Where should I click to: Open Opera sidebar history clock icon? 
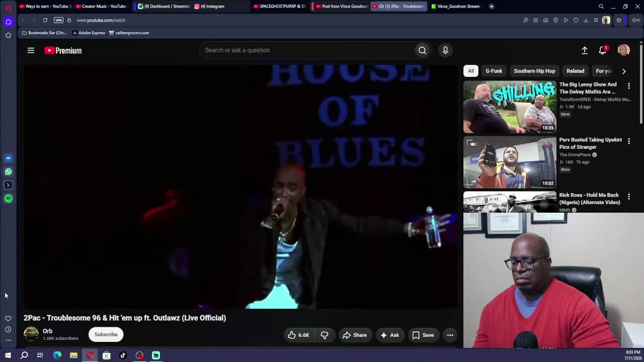(8, 329)
